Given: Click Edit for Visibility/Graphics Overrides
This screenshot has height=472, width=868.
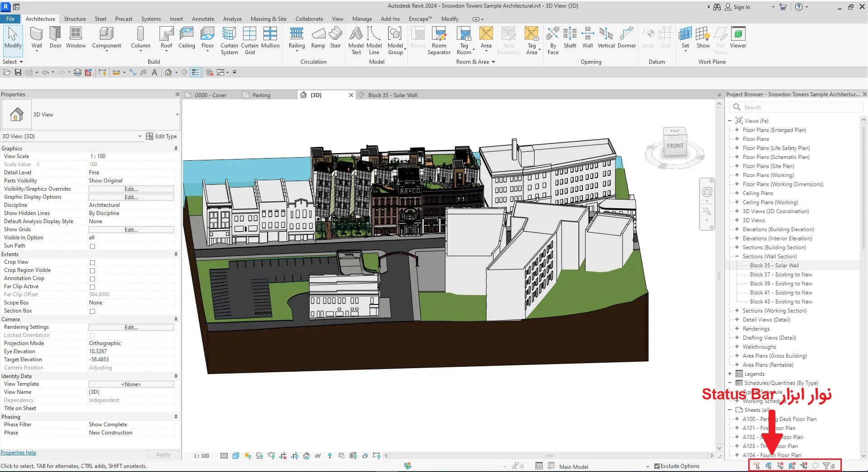Looking at the screenshot, I should click(131, 189).
